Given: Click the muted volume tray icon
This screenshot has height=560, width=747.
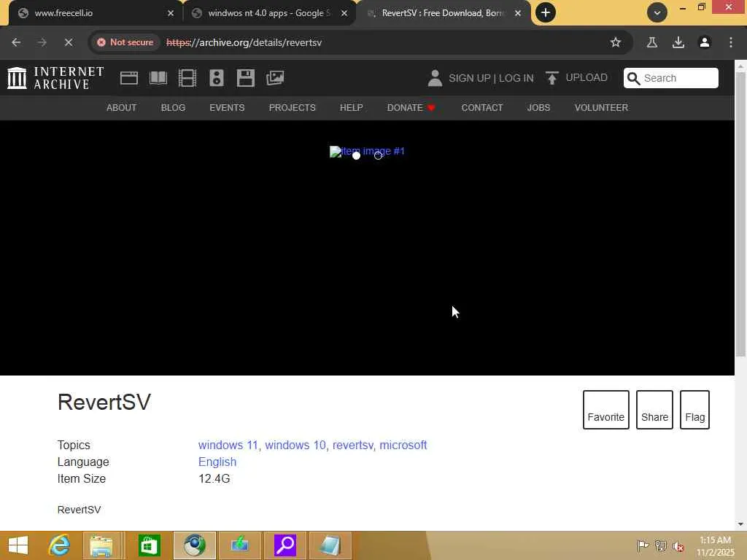Looking at the screenshot, I should click(678, 546).
